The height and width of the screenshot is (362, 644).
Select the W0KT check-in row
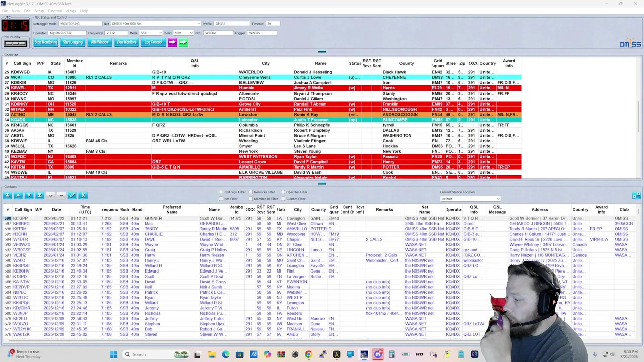coord(262,77)
